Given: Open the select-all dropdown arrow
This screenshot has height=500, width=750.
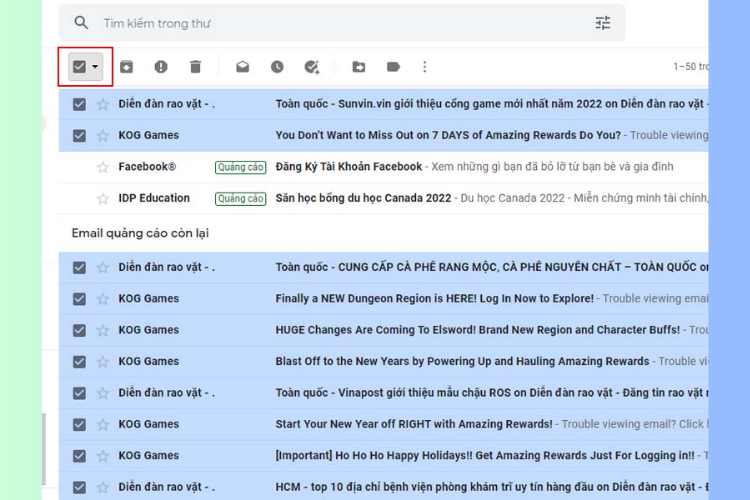Looking at the screenshot, I should tap(96, 67).
